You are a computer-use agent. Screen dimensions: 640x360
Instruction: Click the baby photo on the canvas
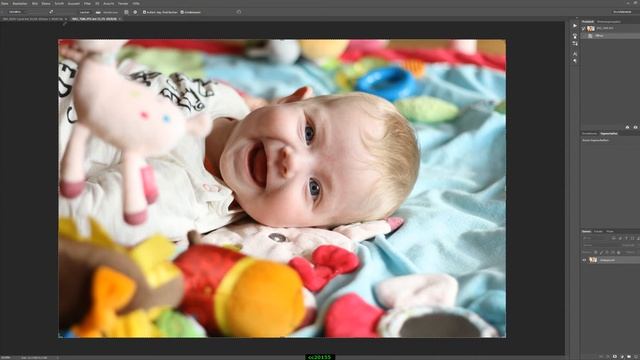pos(282,188)
